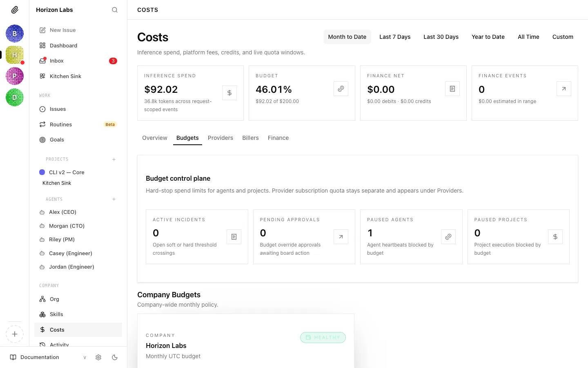Select the CLI v2 — Core project
This screenshot has height=368, width=588.
78,173
